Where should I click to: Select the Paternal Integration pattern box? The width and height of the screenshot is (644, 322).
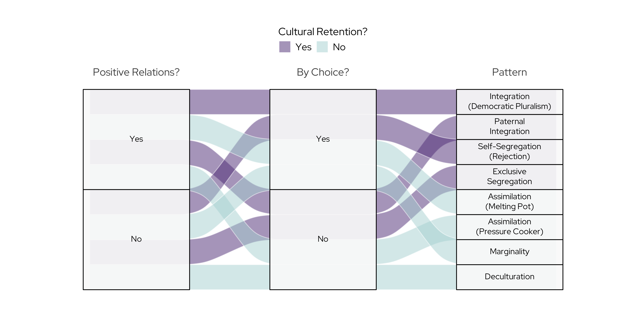[509, 127]
